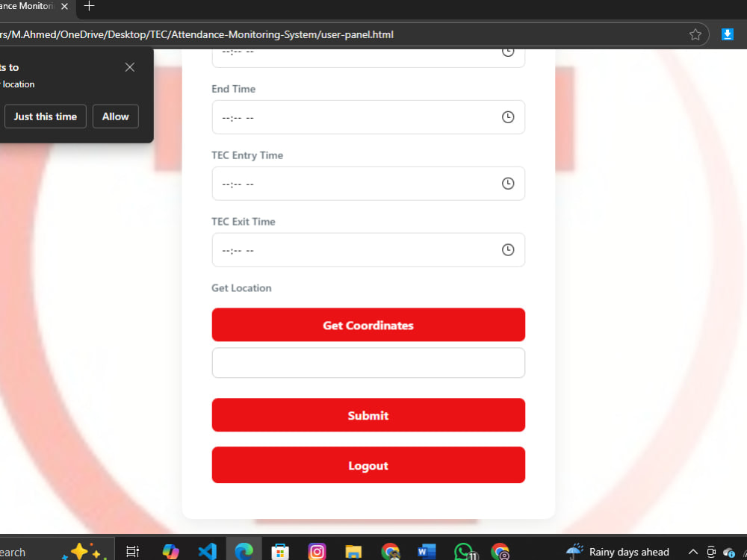Open Microsoft Word from taskbar
747x560 pixels.
[x=427, y=552]
